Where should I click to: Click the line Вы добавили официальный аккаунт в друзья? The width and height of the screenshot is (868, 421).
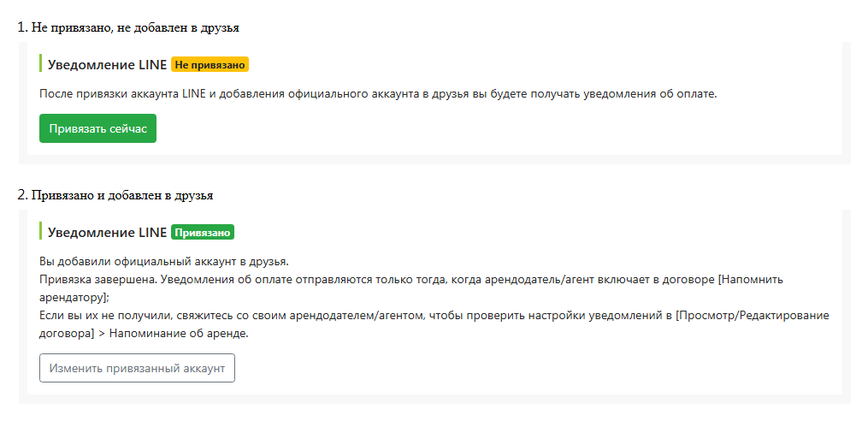pyautogui.click(x=164, y=261)
